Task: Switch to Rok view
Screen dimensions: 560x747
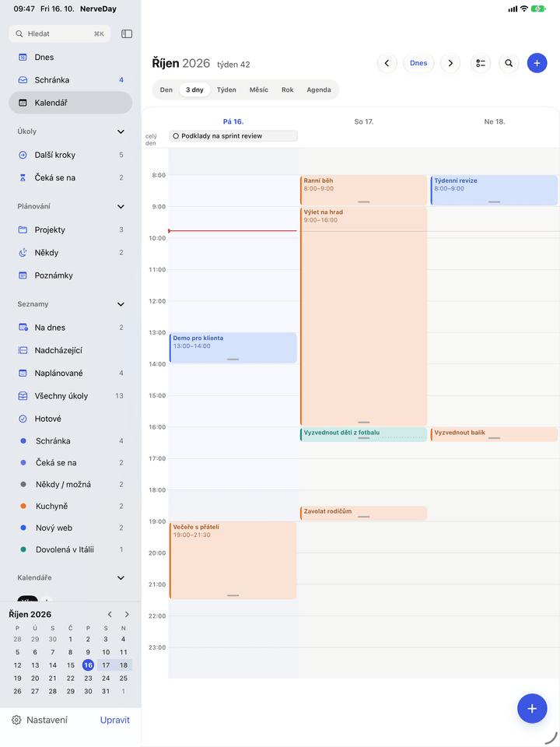Action: [288, 89]
